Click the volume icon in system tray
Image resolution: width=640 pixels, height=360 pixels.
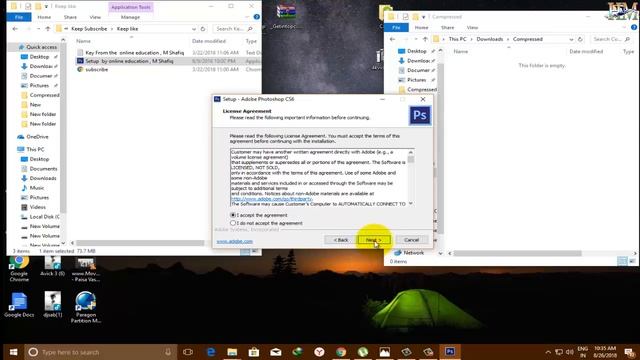click(x=570, y=352)
